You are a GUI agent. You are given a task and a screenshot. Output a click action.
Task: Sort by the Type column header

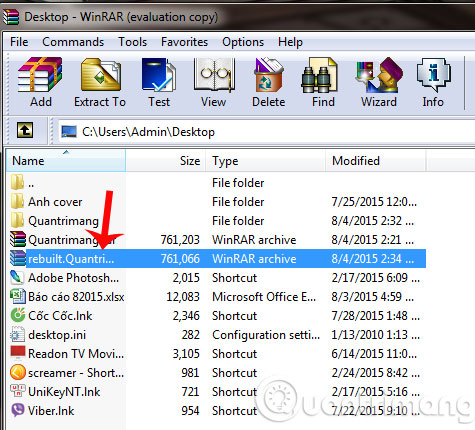point(266,161)
